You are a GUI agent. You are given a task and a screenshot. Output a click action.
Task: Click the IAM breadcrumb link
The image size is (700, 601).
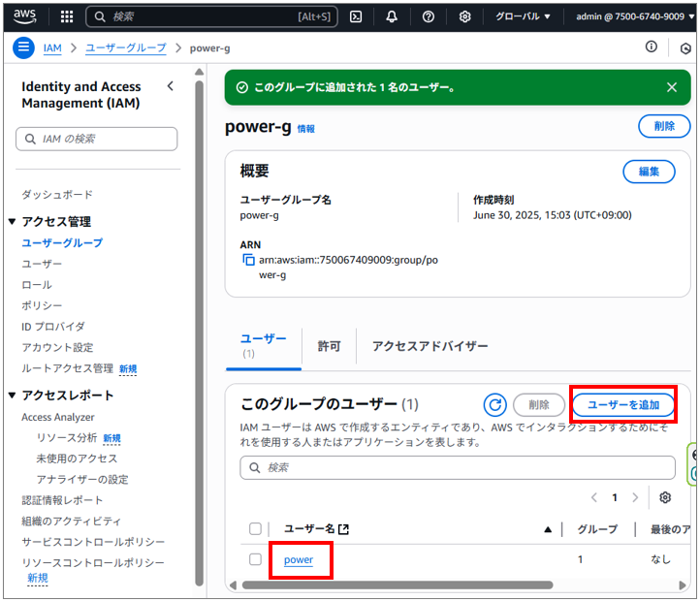(x=52, y=47)
